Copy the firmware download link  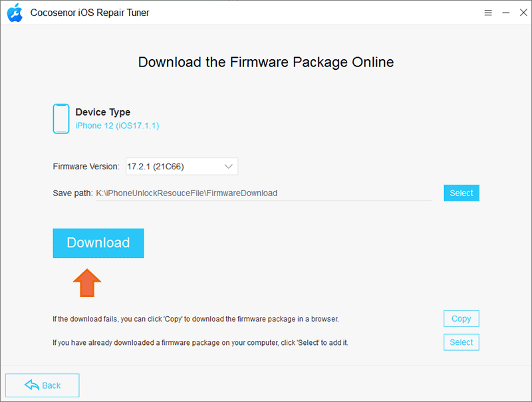[x=462, y=319]
